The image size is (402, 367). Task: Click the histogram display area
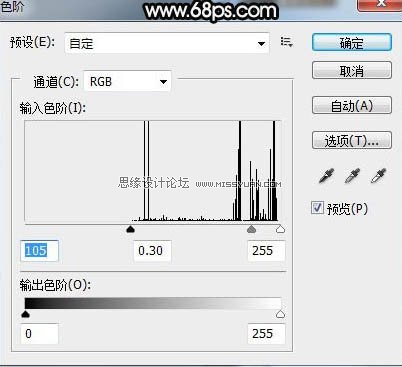153,171
